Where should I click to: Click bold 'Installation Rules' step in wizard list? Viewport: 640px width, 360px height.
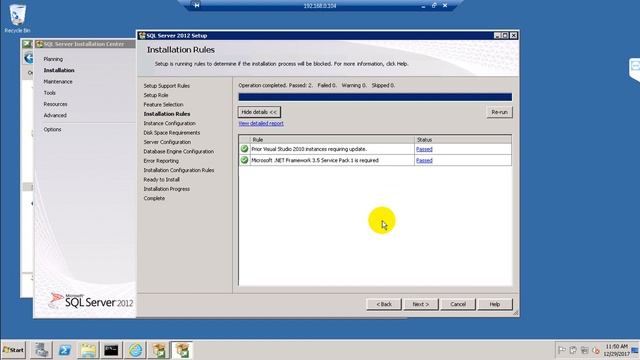pos(167,114)
